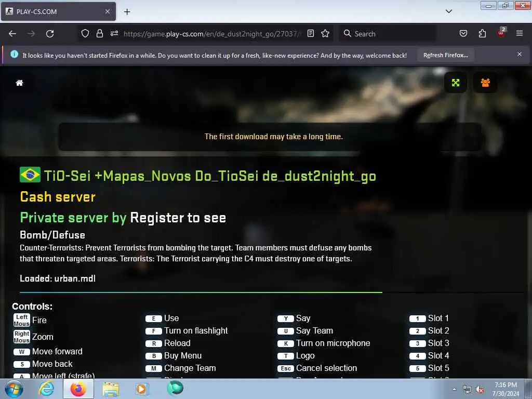
Task: Click the K key Turn on microphone
Action: [x=286, y=344]
